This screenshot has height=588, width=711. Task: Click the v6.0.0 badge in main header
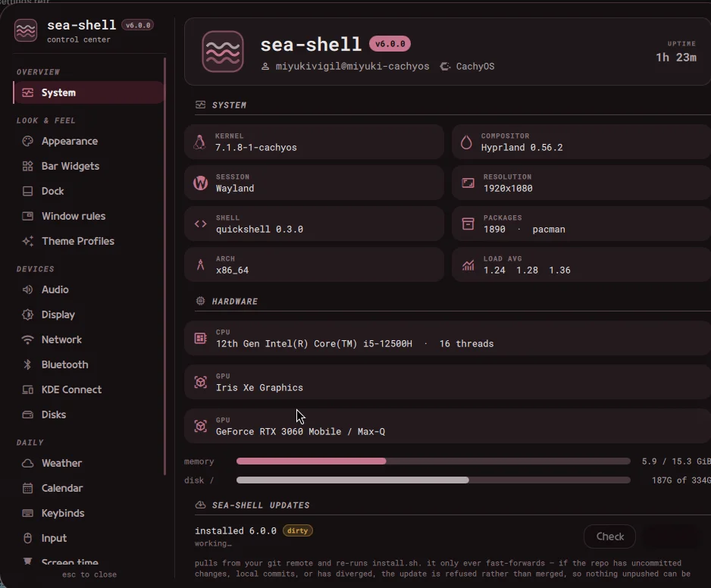[x=390, y=44]
